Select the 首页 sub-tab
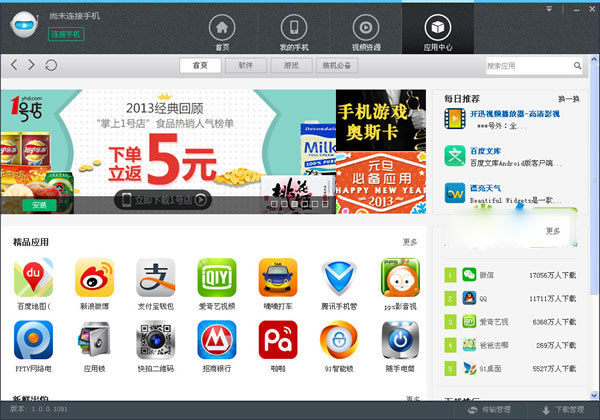The image size is (600, 420). (200, 65)
